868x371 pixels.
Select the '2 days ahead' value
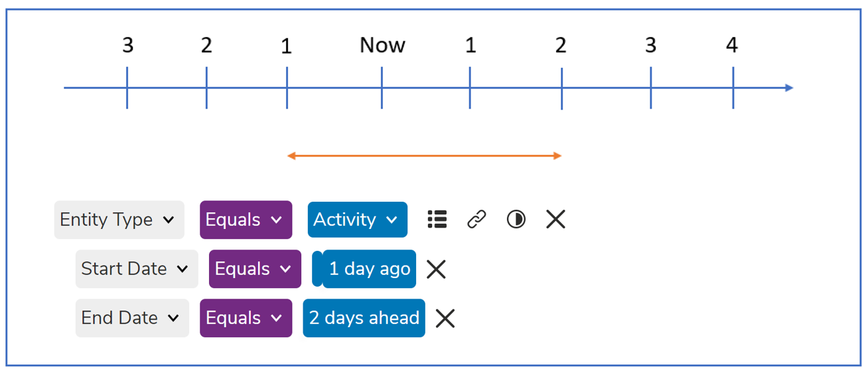pos(364,318)
